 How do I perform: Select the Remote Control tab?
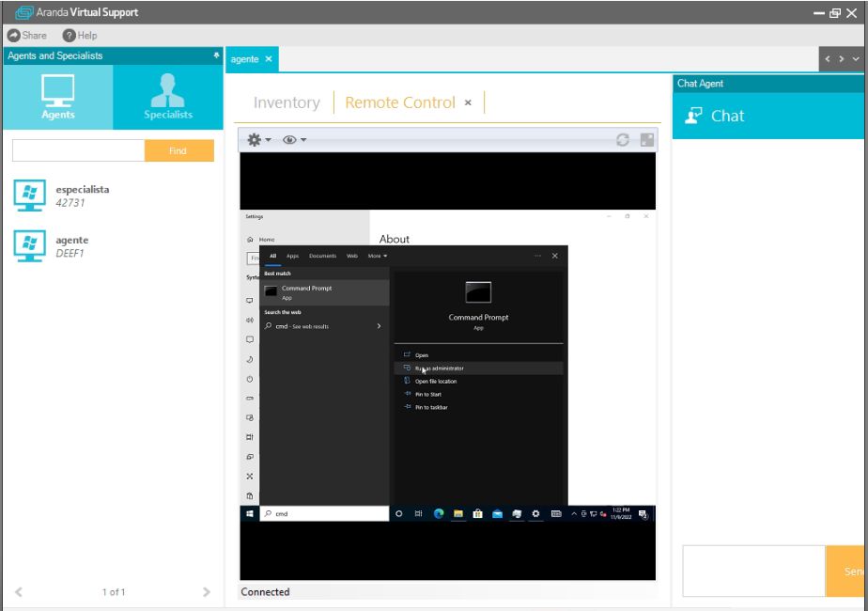pos(399,102)
